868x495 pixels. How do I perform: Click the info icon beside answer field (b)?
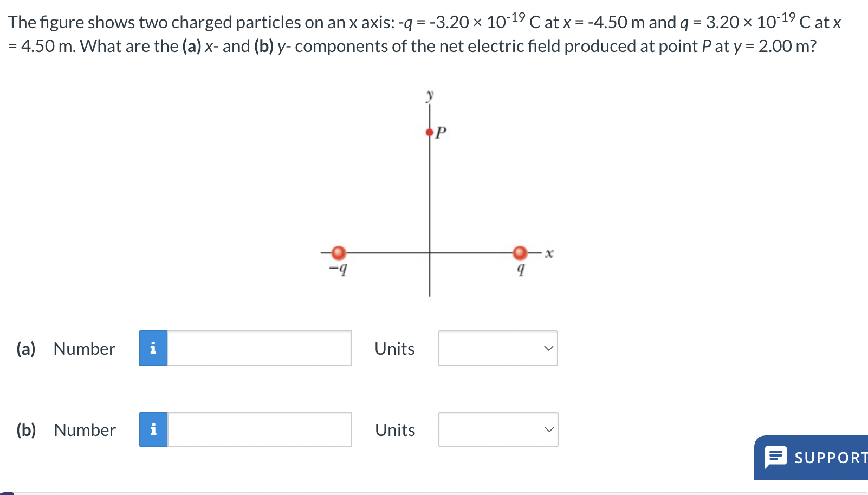click(154, 429)
